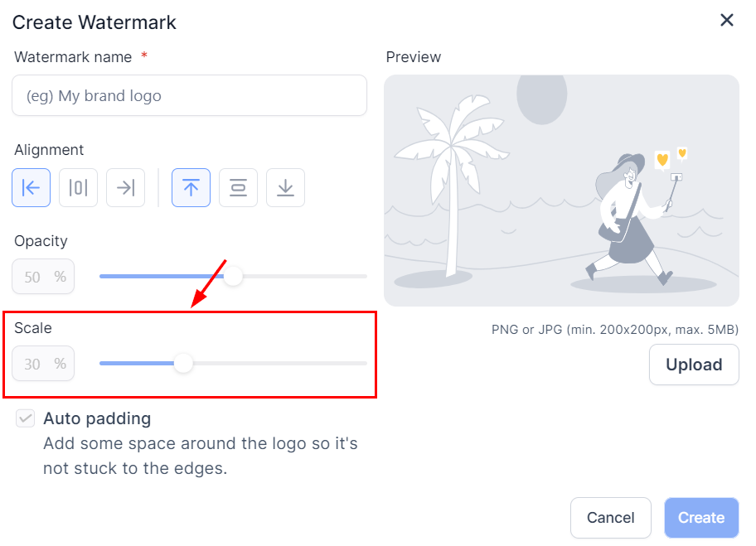Click the Opacity slider handle
The image size is (756, 546).
point(233,276)
